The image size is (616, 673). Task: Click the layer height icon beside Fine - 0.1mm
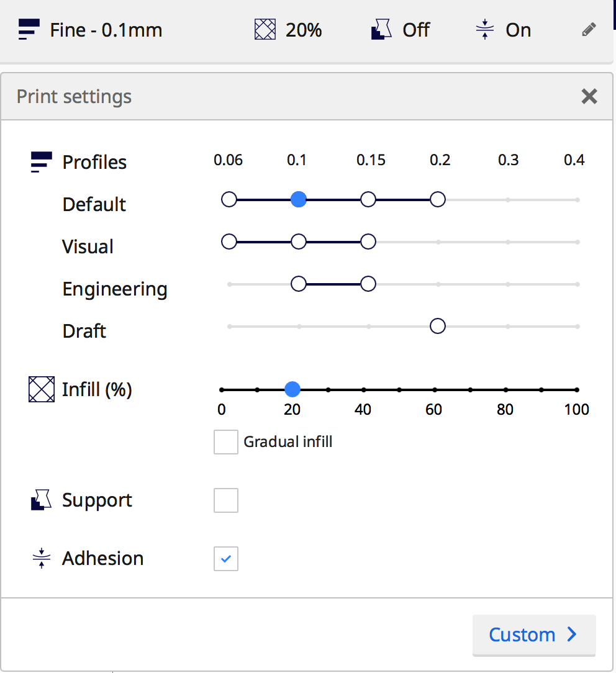[29, 30]
